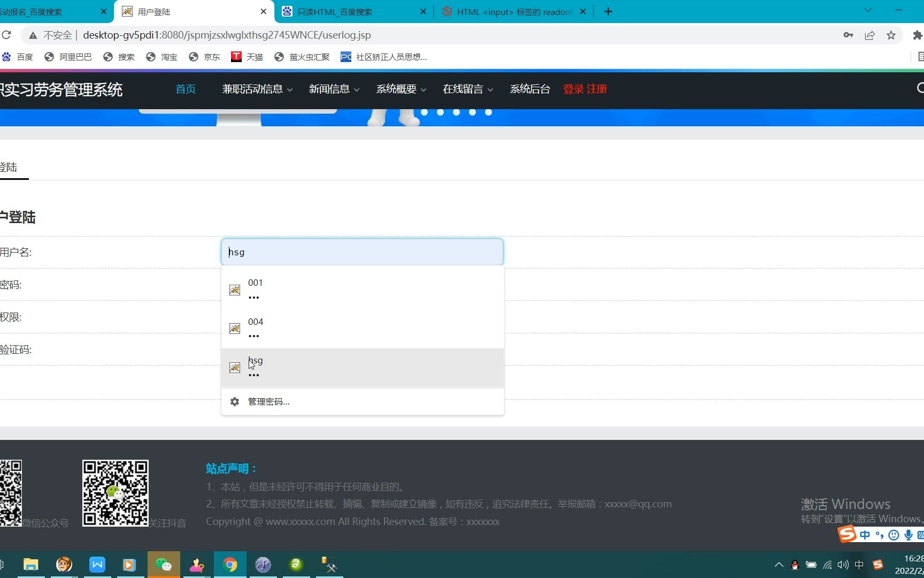Select the last banner carousel dot
Screen dimensions: 924x578
coord(488,112)
